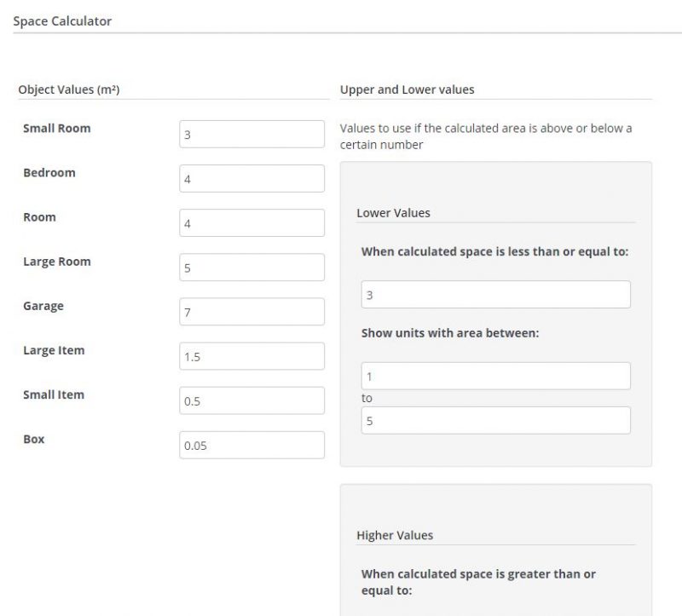This screenshot has width=682, height=616.
Task: Select the Room input containing 4
Action: click(250, 222)
